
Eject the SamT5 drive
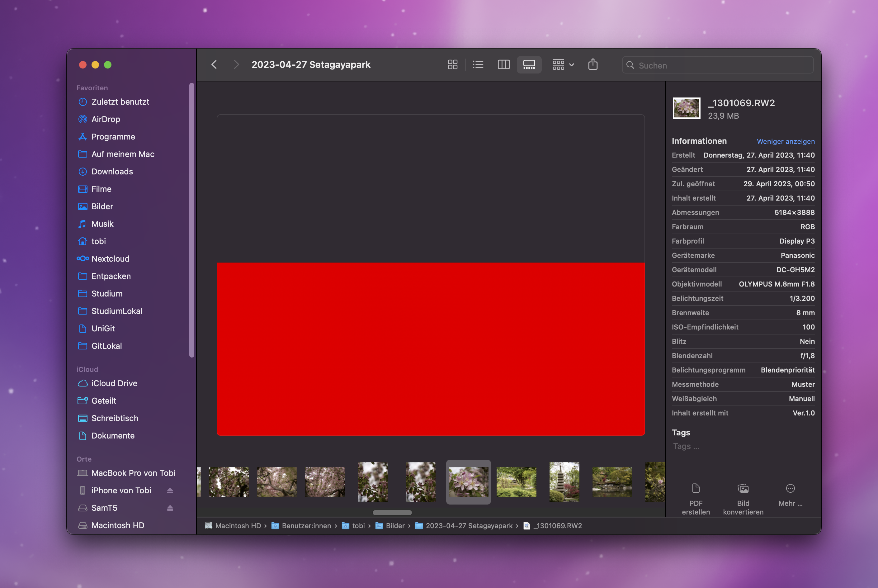point(170,508)
